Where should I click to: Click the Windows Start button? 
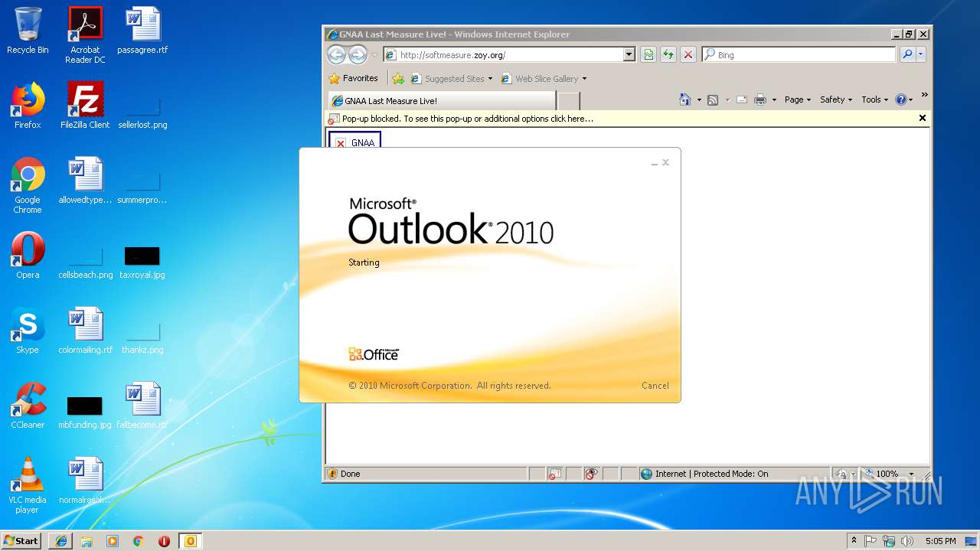tap(21, 541)
